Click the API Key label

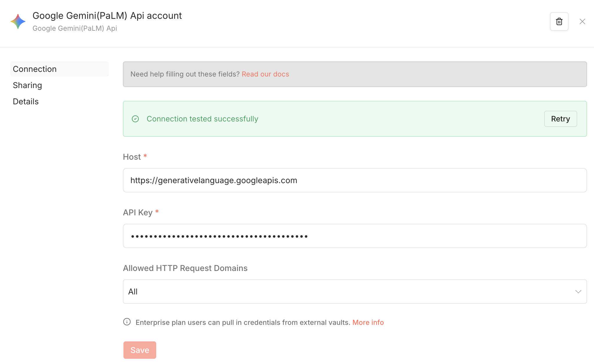[138, 212]
